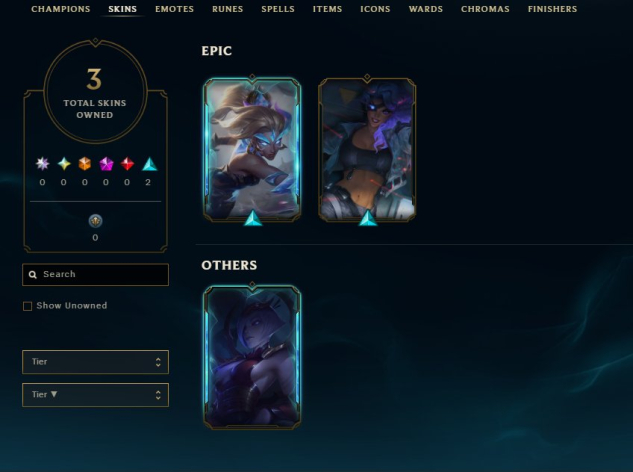This screenshot has height=472, width=633.
Task: Click the red Legendary tier gem icon
Action: (x=127, y=164)
